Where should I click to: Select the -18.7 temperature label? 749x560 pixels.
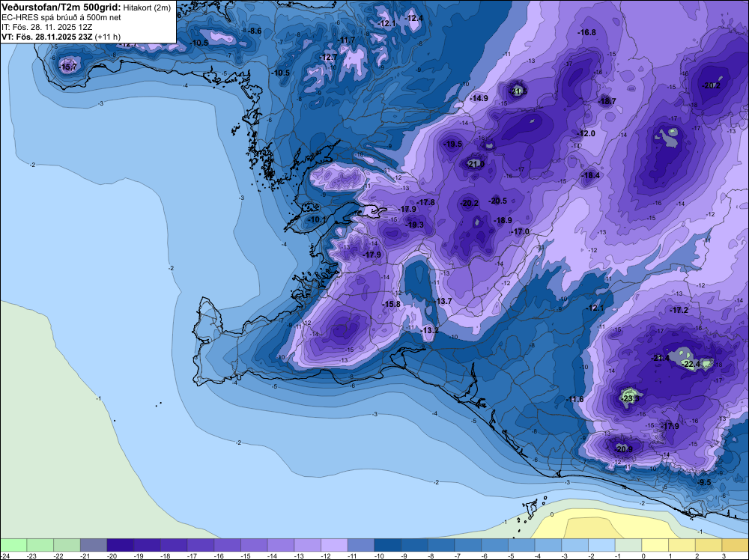pyautogui.click(x=607, y=101)
